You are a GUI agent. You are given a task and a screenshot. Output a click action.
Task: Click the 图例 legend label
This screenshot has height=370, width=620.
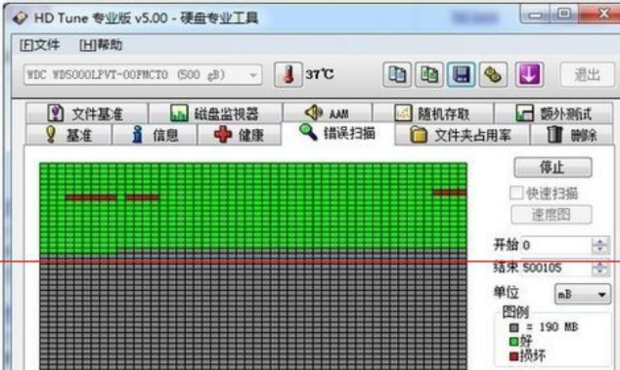(515, 312)
